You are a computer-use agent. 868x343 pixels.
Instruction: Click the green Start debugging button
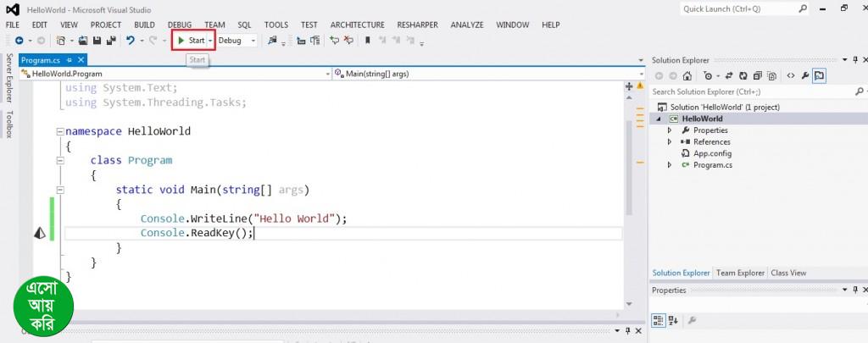[x=192, y=41]
